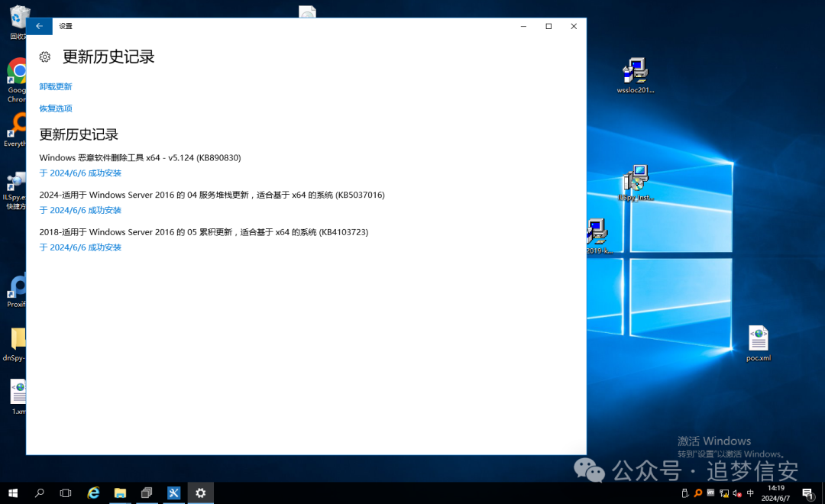Select the ILSpy_Inst desktop installer icon
The image size is (825, 504).
click(x=636, y=183)
